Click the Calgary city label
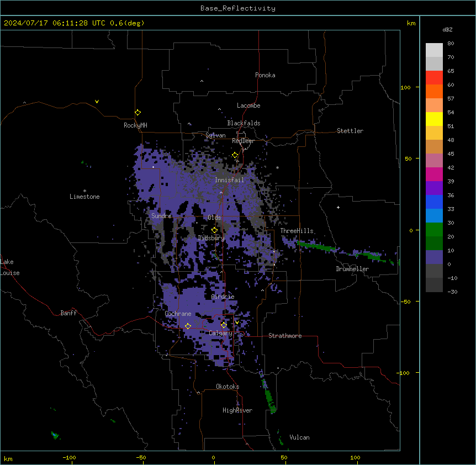Screen dimensions: 476x465 pos(220,333)
